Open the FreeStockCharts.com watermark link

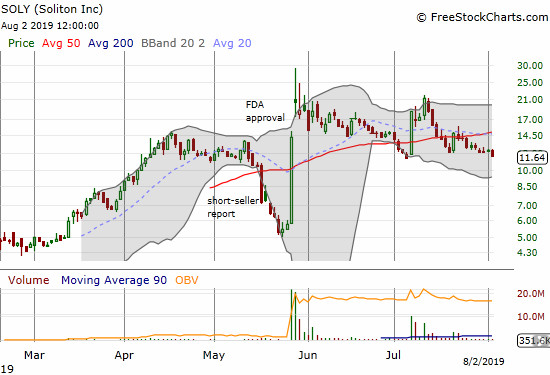(482, 17)
